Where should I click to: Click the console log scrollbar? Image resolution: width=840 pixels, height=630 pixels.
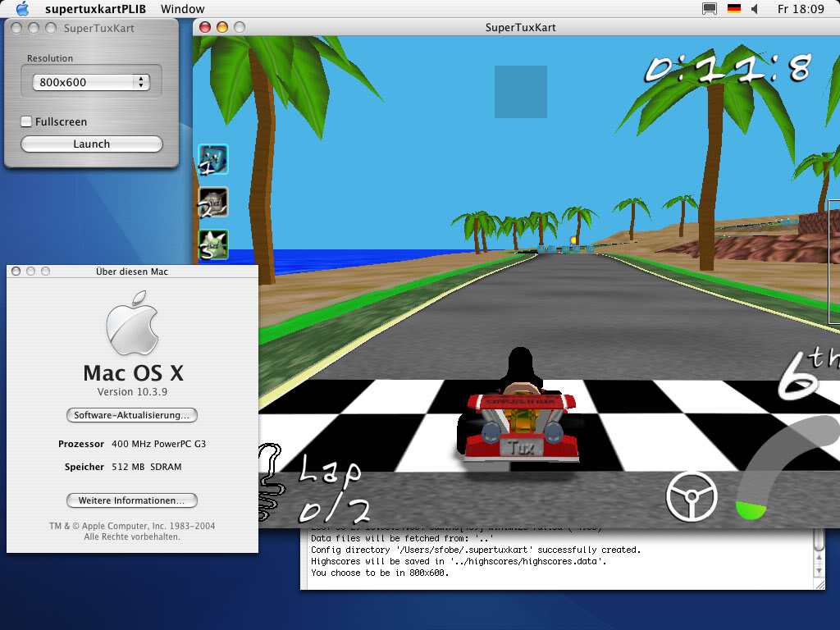(x=819, y=554)
